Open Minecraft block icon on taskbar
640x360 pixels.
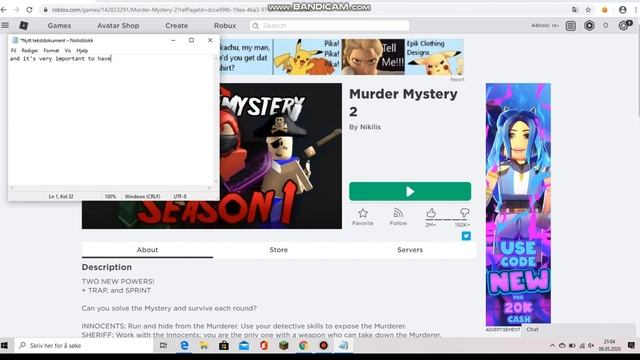point(284,345)
